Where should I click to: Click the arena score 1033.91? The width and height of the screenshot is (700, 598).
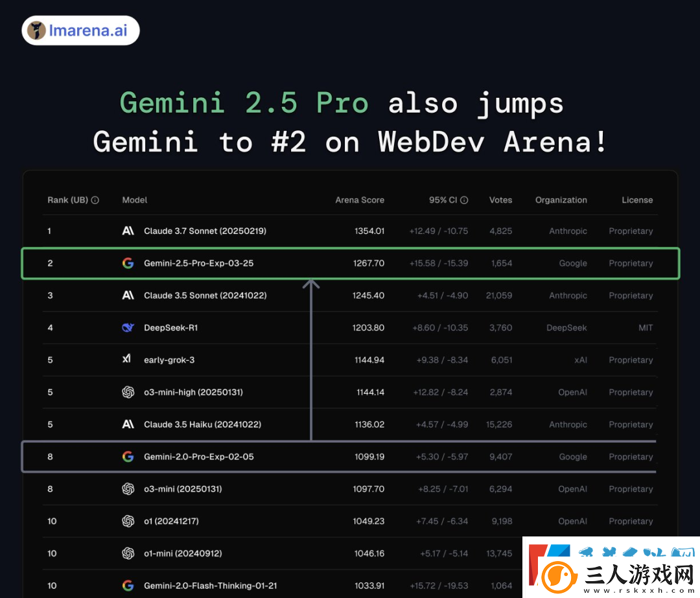point(369,586)
